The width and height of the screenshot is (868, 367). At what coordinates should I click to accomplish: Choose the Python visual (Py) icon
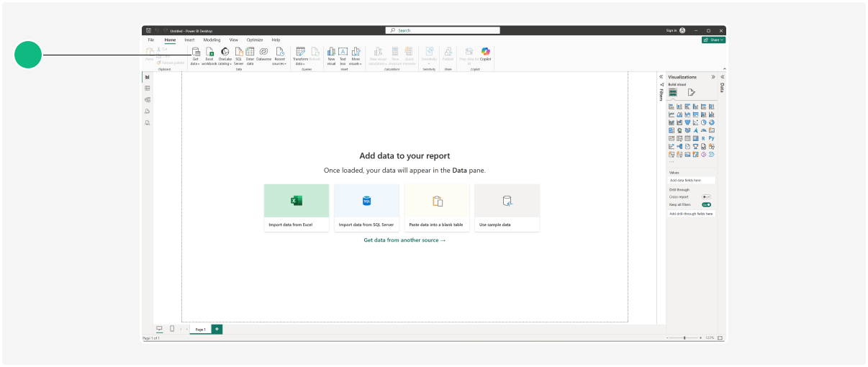click(x=711, y=138)
